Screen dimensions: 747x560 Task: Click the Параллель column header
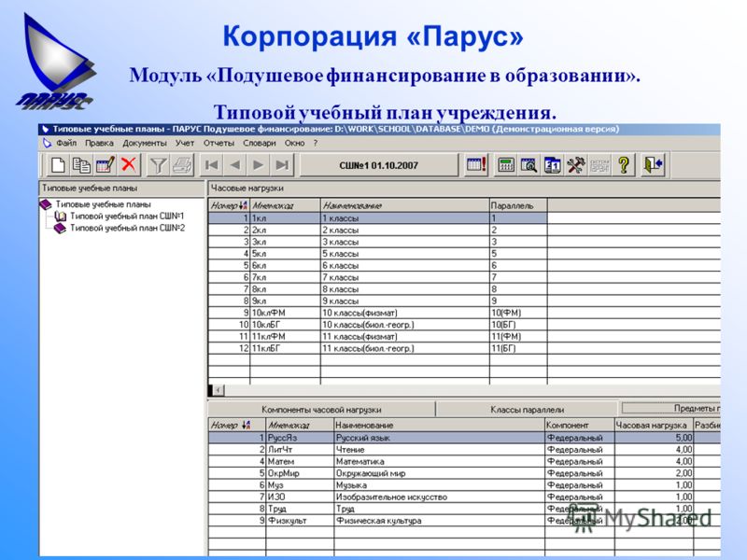pos(518,205)
